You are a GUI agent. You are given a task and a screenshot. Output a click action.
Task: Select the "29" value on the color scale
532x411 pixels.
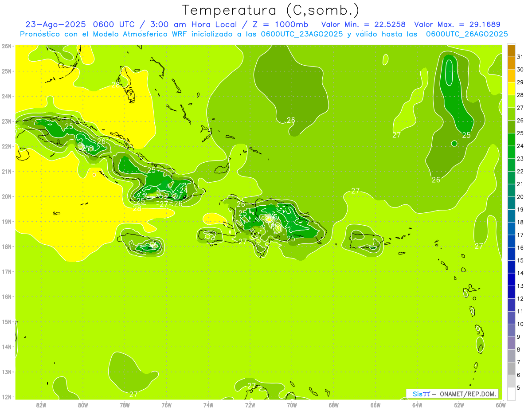tap(520, 82)
